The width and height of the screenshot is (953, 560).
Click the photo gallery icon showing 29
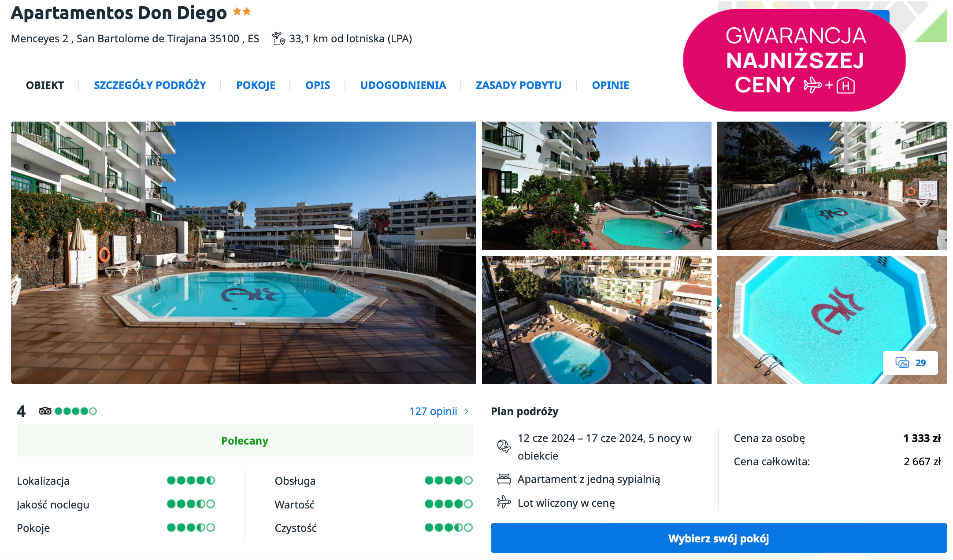click(910, 363)
